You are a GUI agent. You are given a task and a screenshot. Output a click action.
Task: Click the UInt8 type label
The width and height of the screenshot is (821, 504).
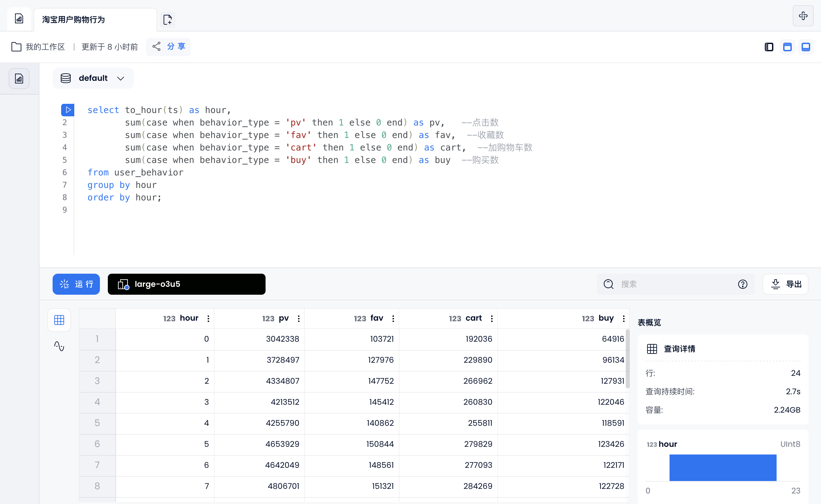coord(790,444)
